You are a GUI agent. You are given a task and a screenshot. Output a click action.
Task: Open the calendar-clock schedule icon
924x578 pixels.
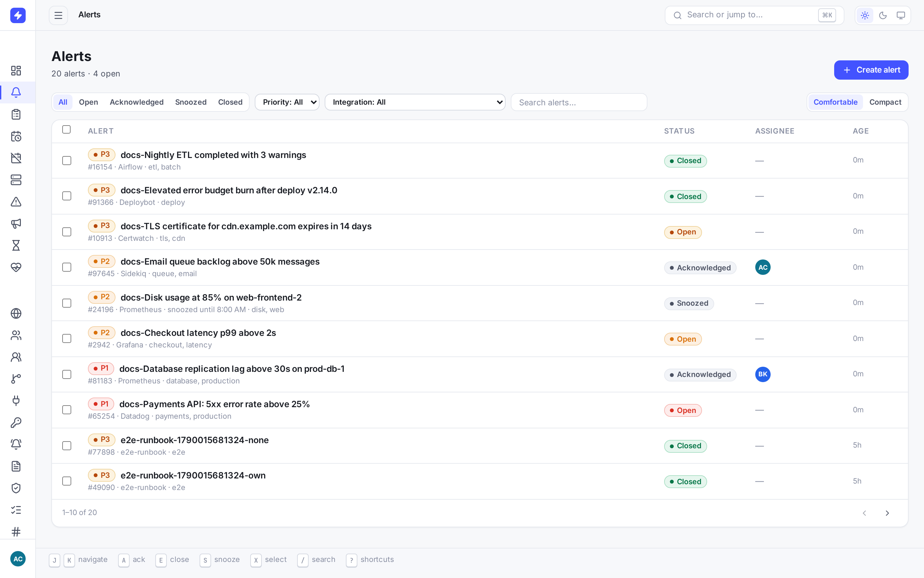(16, 136)
